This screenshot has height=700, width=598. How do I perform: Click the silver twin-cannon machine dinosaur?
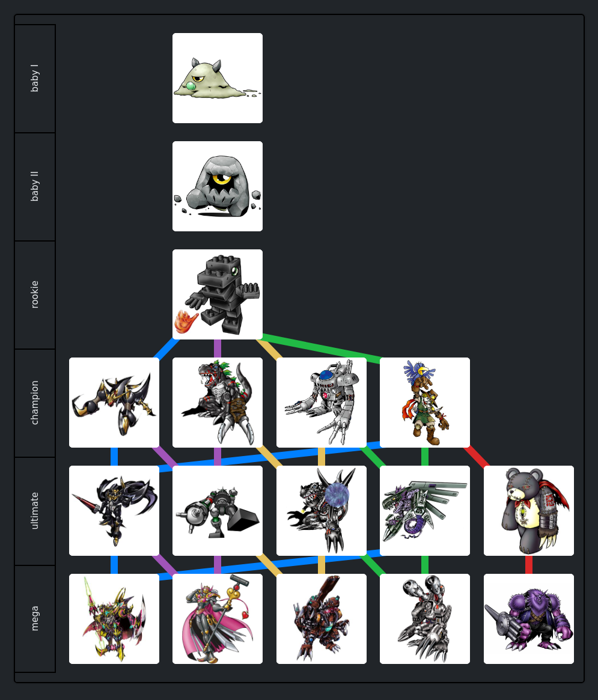(425, 619)
